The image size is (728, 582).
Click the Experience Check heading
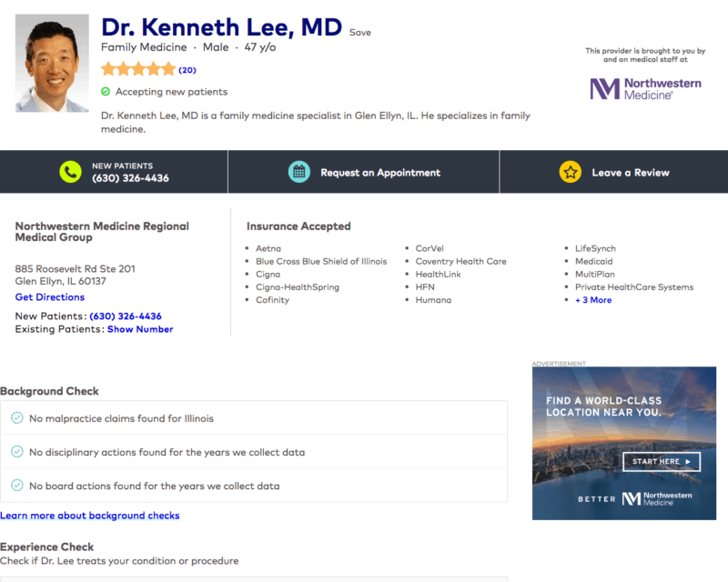coord(47,547)
